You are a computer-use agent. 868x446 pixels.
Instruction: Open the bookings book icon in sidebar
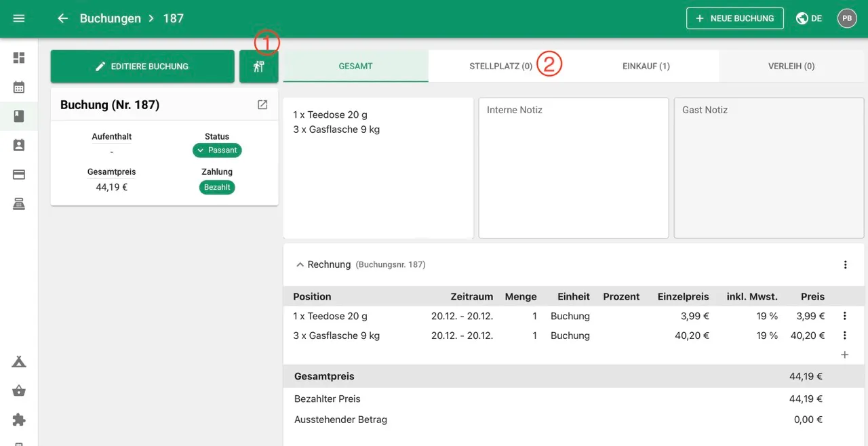[x=19, y=116]
